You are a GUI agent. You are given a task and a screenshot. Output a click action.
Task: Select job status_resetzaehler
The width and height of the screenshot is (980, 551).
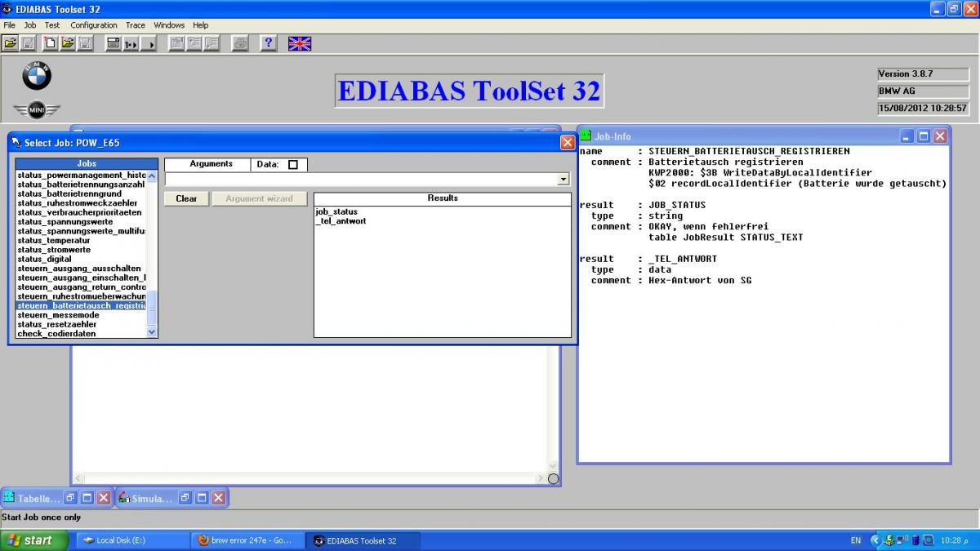tap(56, 324)
